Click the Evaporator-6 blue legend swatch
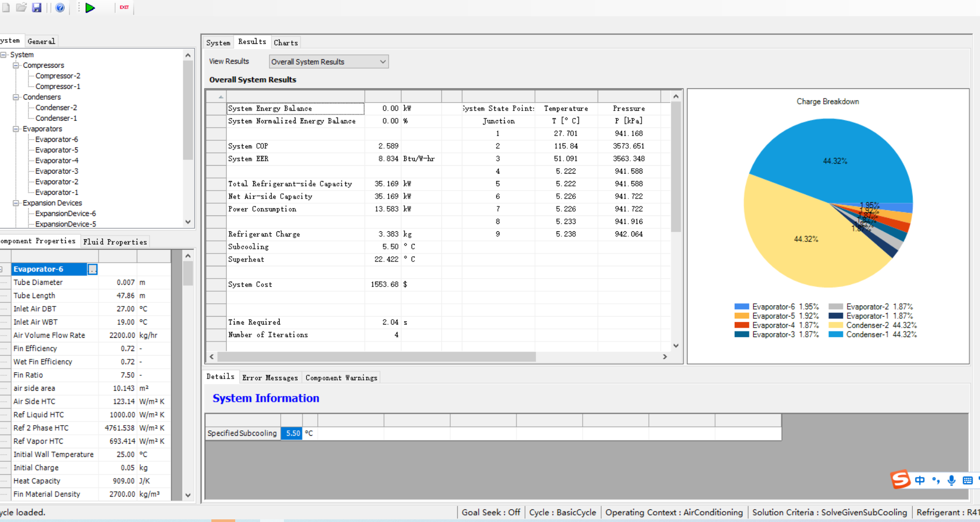 pyautogui.click(x=742, y=307)
